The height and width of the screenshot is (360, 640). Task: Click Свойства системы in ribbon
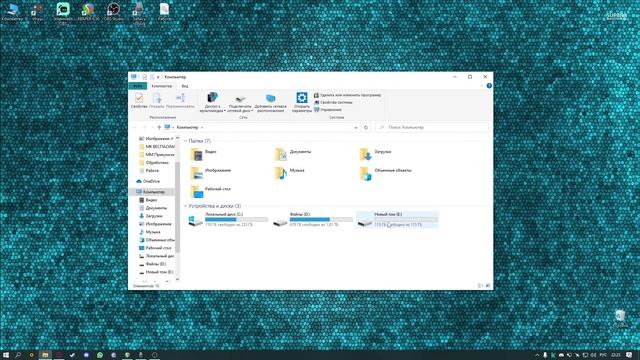(333, 102)
